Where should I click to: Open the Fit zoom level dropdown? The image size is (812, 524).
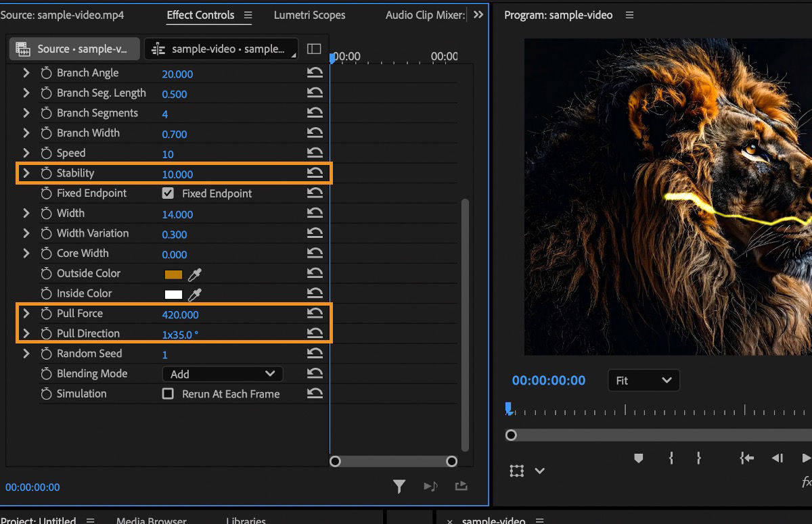coord(642,380)
